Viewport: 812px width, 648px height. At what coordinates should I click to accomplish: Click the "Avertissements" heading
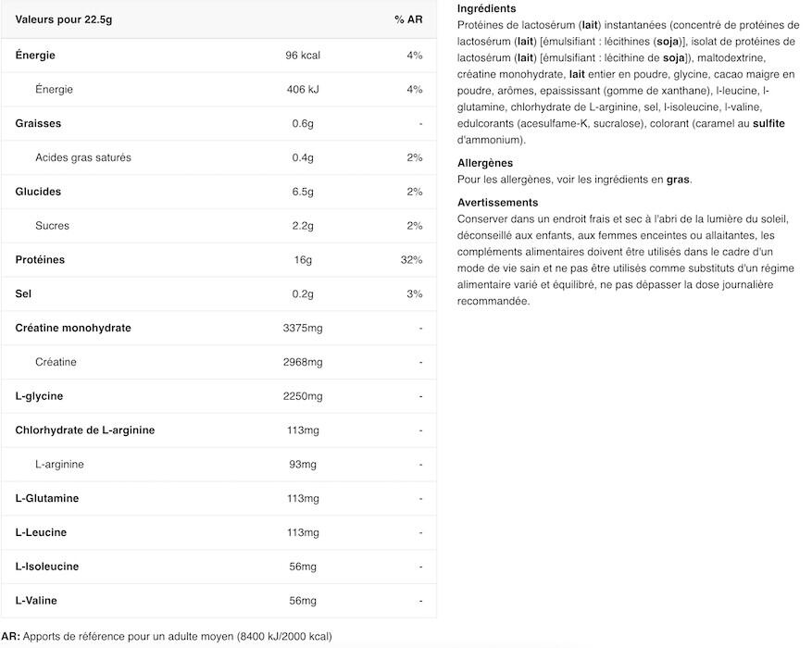497,203
